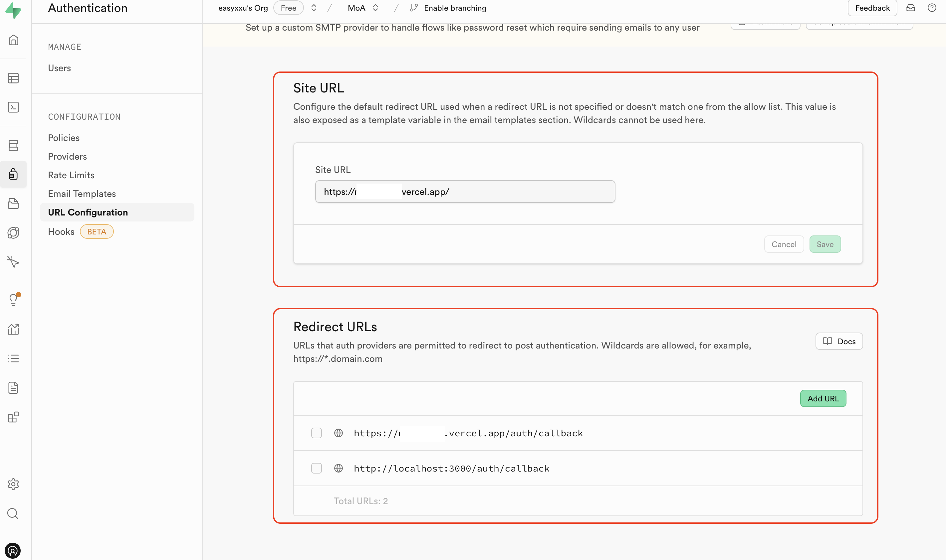Open Edge Functions icon in sidebar
Viewport: 946px width, 560px height.
[13, 232]
